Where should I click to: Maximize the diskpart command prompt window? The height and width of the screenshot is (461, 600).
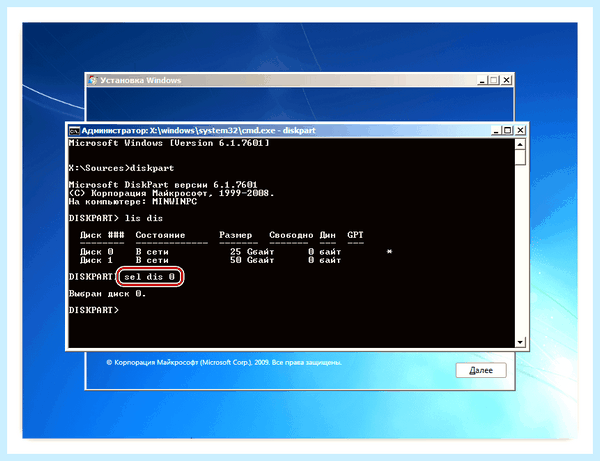(508, 130)
